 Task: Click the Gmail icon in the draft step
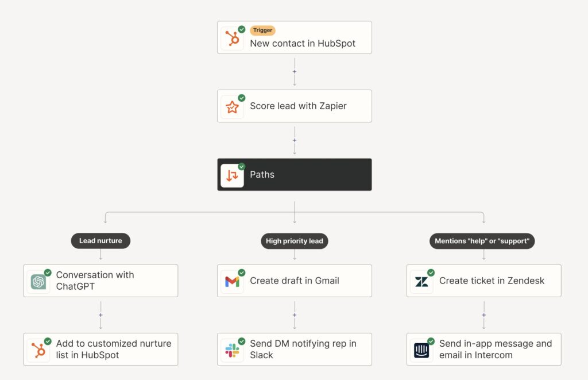click(x=232, y=281)
